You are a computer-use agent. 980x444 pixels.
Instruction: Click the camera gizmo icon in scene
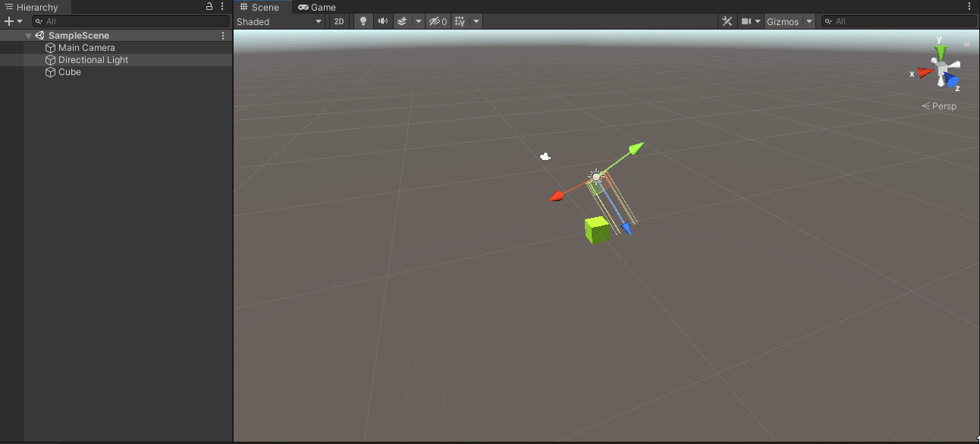tap(545, 156)
